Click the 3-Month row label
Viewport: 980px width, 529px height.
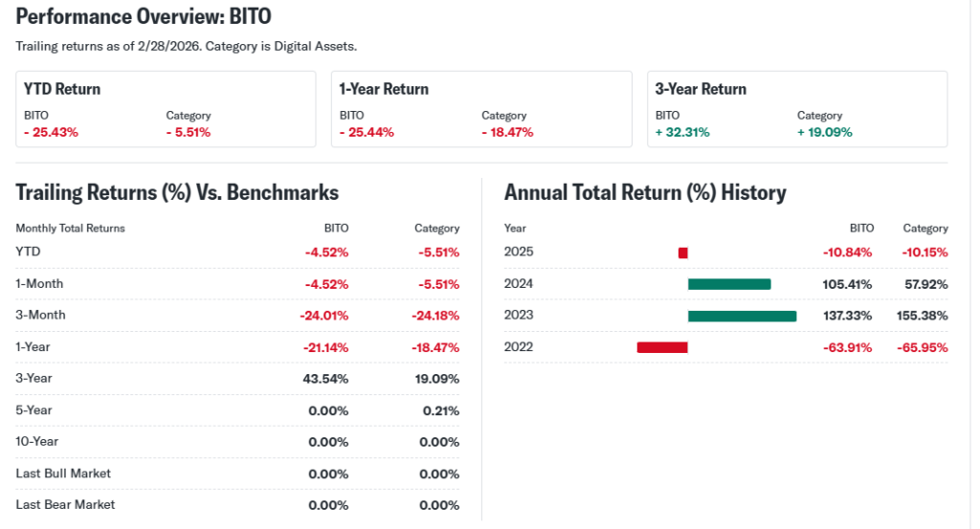(41, 315)
